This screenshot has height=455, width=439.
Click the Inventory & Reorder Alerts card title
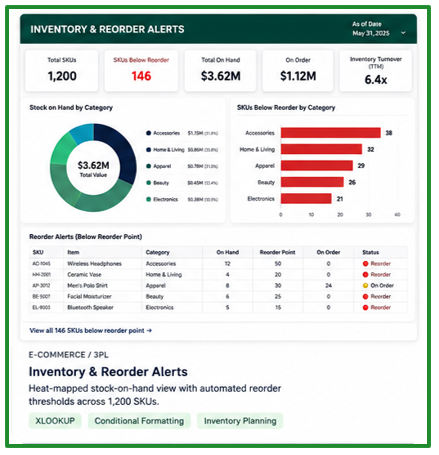click(108, 372)
